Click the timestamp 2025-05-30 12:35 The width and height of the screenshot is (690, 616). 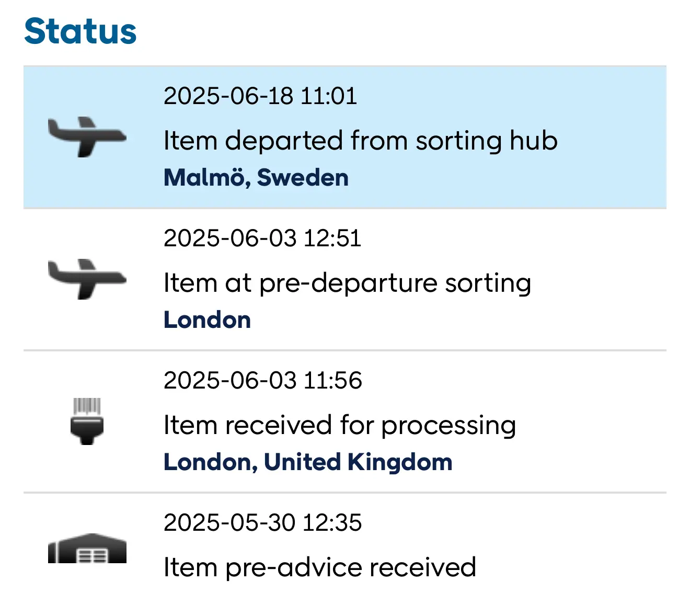click(263, 523)
